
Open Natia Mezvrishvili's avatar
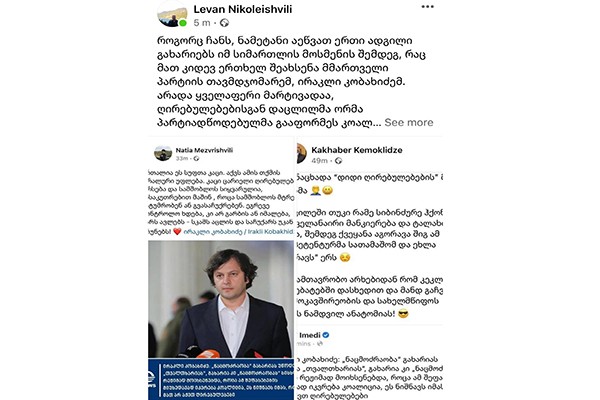click(x=163, y=153)
